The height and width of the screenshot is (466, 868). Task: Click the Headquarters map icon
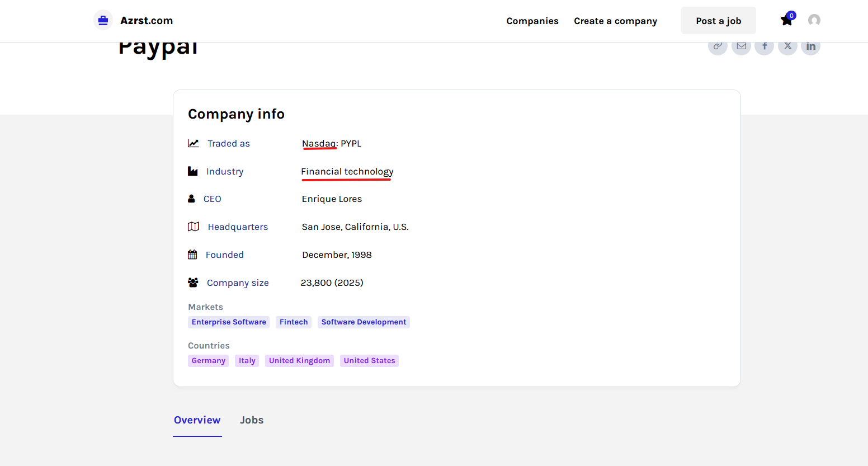click(x=194, y=227)
